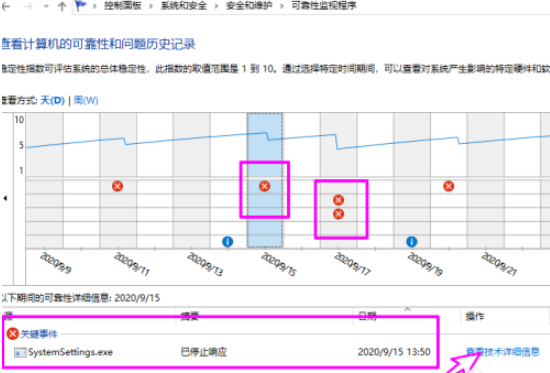The width and height of the screenshot is (550, 373).
Task: Click the 2020/9/15 13:50 date cell
Action: [x=394, y=352]
